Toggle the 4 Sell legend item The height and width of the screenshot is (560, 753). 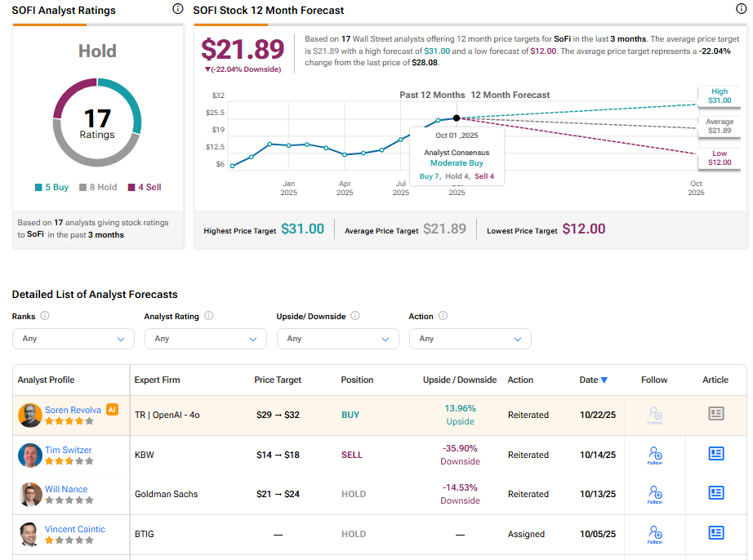point(144,187)
